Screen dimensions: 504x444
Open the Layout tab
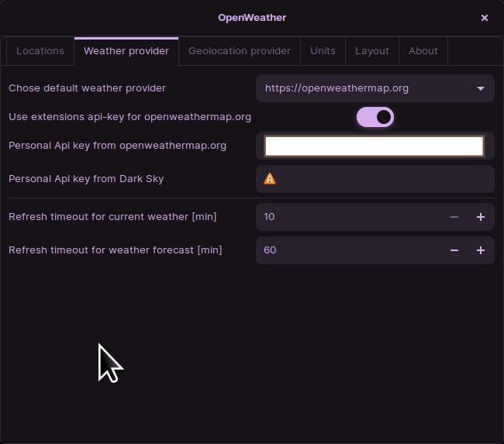pyautogui.click(x=372, y=51)
